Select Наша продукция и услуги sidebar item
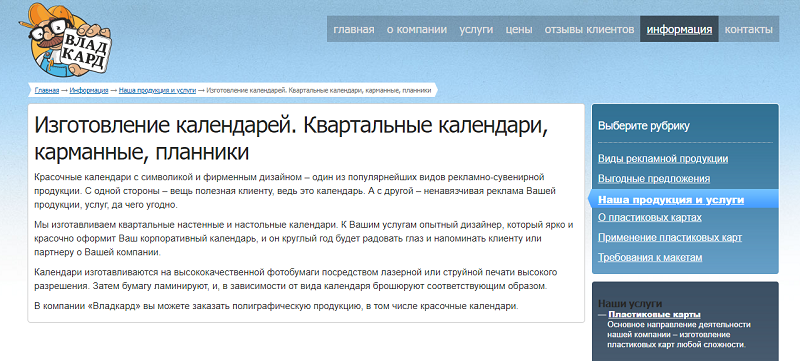The image size is (800, 361). pyautogui.click(x=671, y=200)
